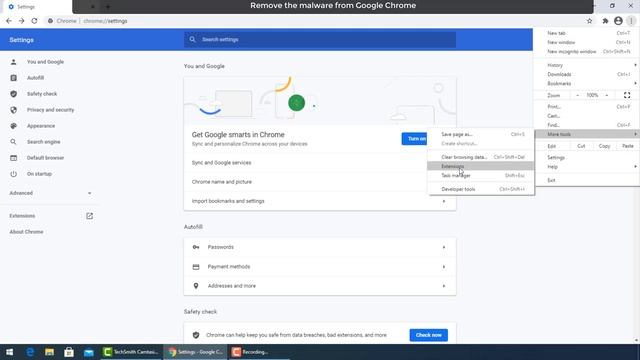Click the search magnifier in Search settings
640x360 pixels.
pos(192,40)
